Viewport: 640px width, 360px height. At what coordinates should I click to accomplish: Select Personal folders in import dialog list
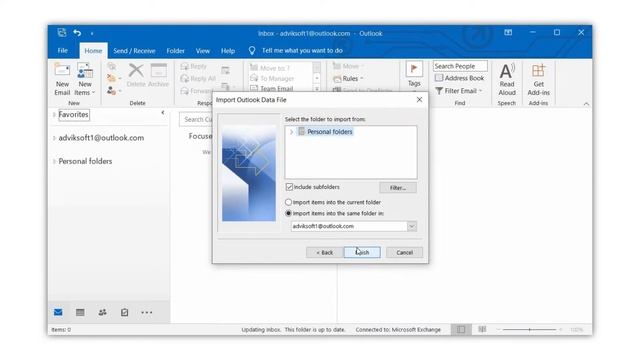tap(329, 132)
